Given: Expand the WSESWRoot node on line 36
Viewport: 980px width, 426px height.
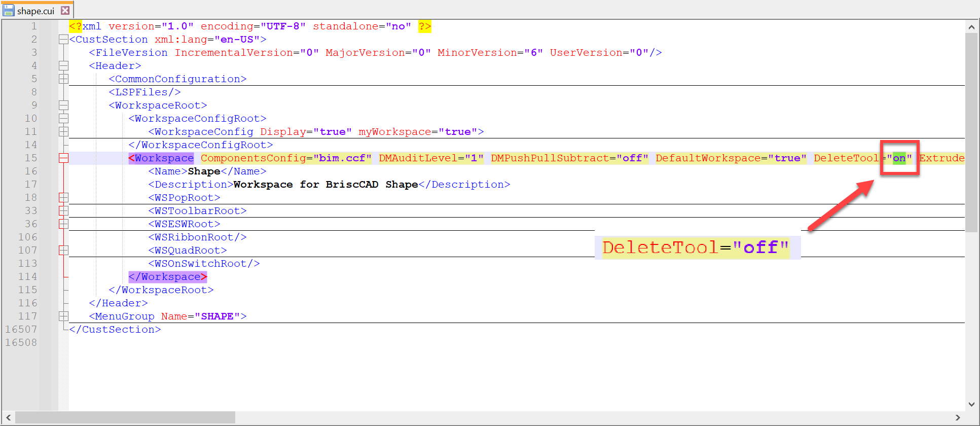Looking at the screenshot, I should [63, 224].
